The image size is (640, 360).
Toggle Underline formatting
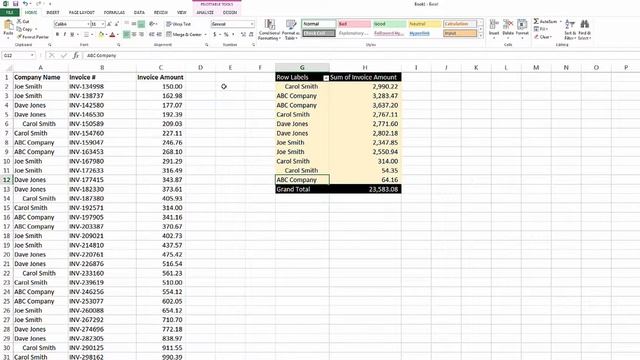(x=72, y=35)
